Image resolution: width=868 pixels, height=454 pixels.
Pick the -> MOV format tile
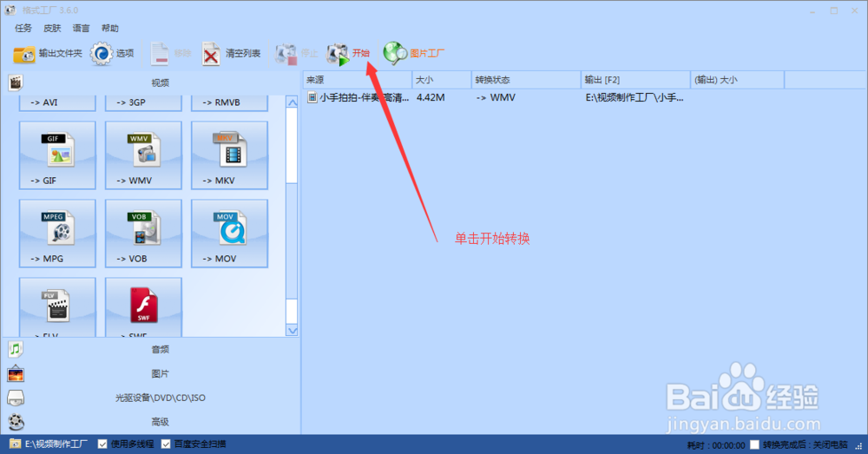[x=229, y=234]
